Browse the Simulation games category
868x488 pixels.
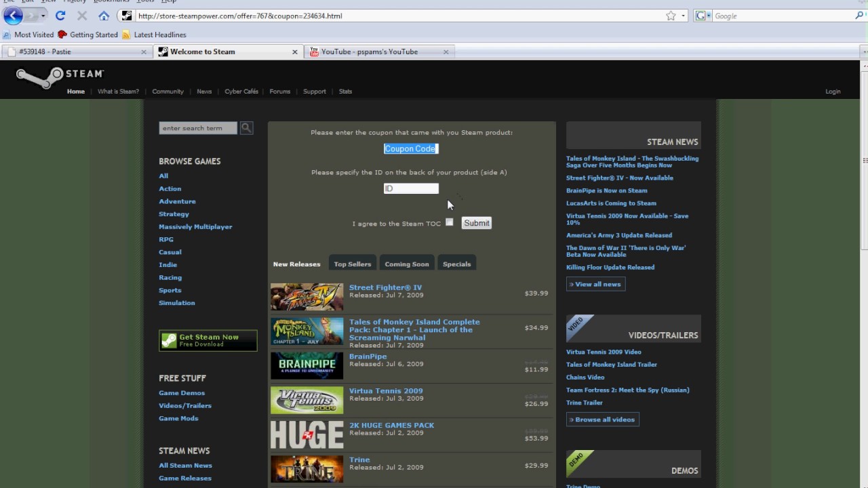click(176, 302)
